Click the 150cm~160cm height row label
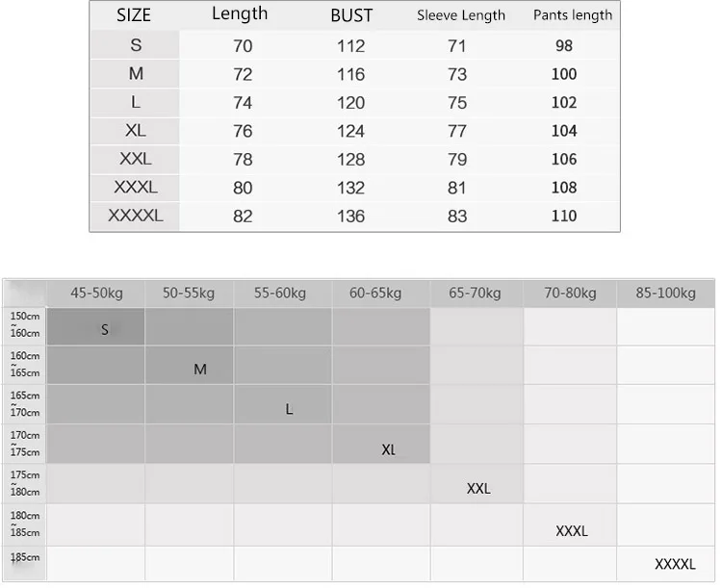This screenshot has height=588, width=722. (x=25, y=324)
